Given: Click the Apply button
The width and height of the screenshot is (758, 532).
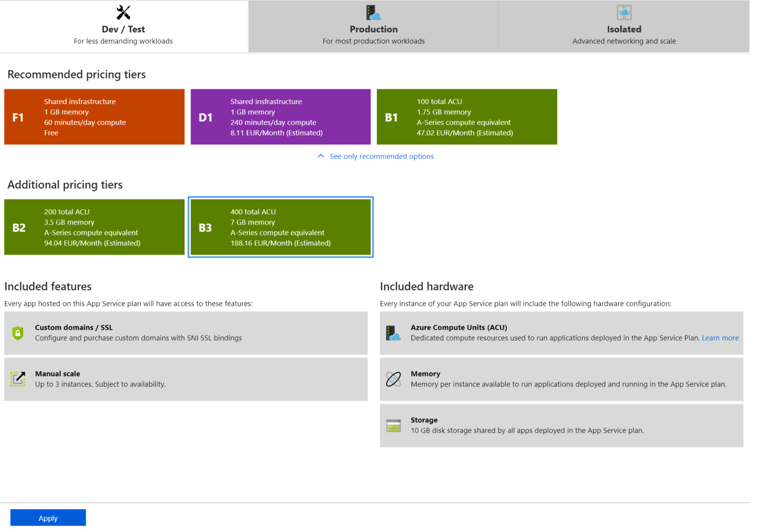Looking at the screenshot, I should [x=48, y=518].
